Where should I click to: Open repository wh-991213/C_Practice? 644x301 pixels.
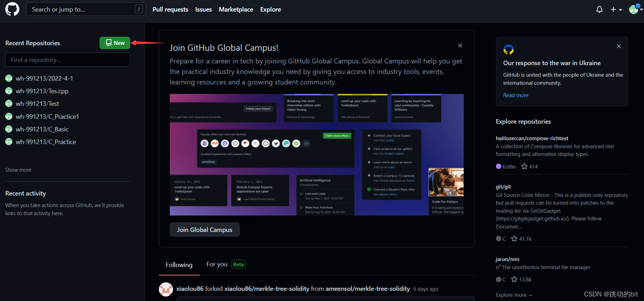coord(46,142)
